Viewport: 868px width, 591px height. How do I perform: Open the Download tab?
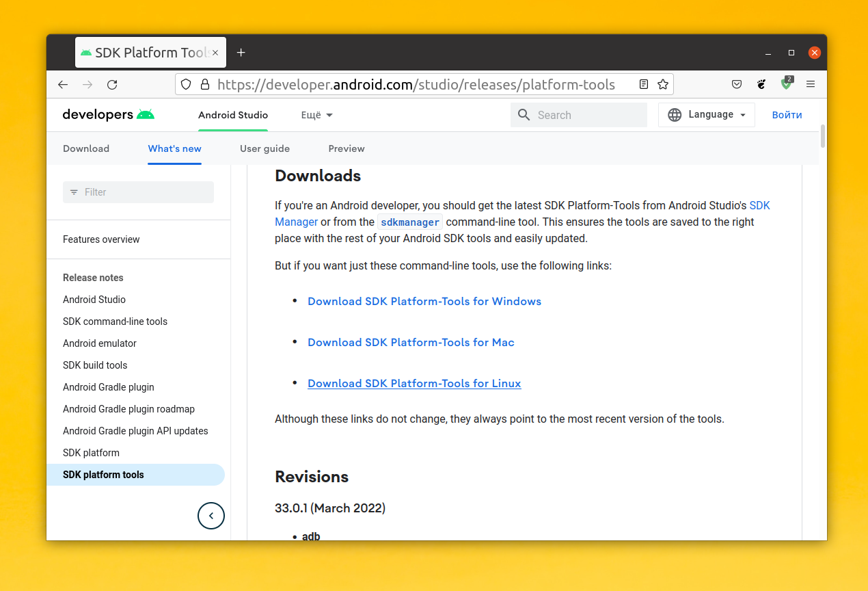pos(86,148)
